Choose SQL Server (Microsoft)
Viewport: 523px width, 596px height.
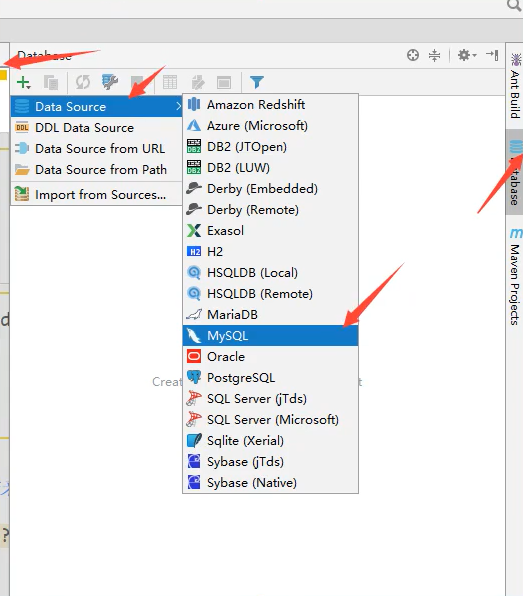(x=270, y=420)
